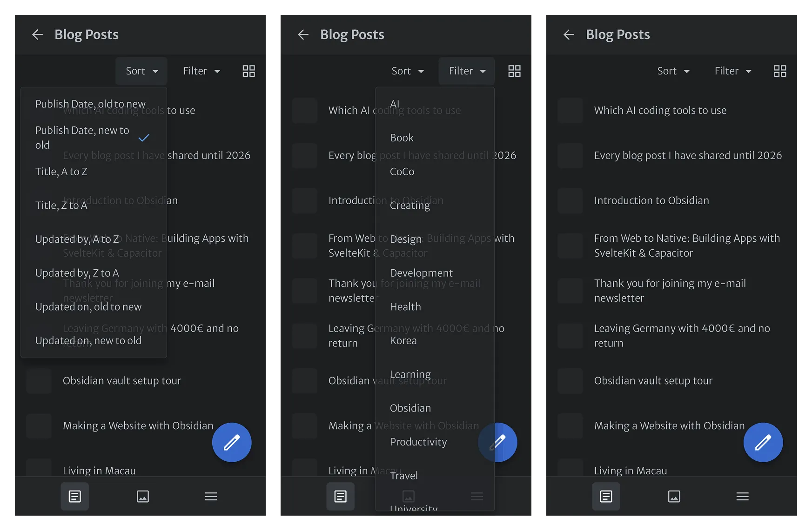This screenshot has width=812, height=531.
Task: Sort by 'Updated on, new to old'
Action: (x=94, y=340)
